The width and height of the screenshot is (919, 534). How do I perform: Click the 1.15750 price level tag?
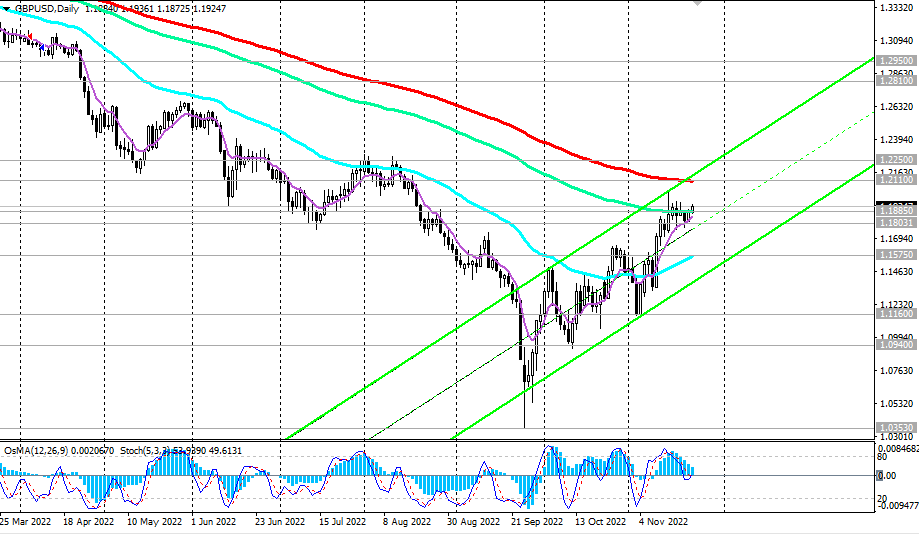(895, 255)
